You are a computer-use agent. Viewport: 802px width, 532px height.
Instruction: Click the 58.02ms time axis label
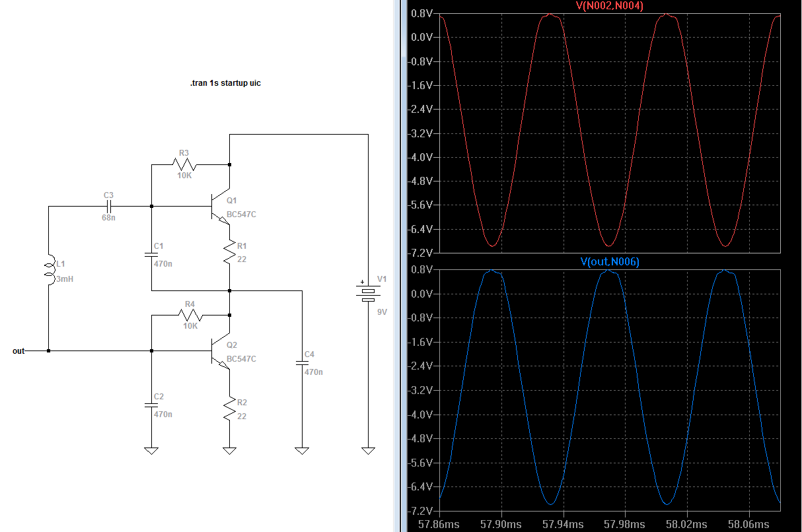point(687,524)
